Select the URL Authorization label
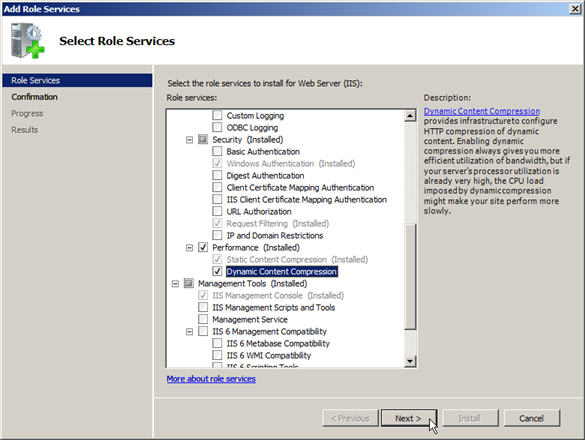This screenshot has width=585, height=440. (x=259, y=211)
